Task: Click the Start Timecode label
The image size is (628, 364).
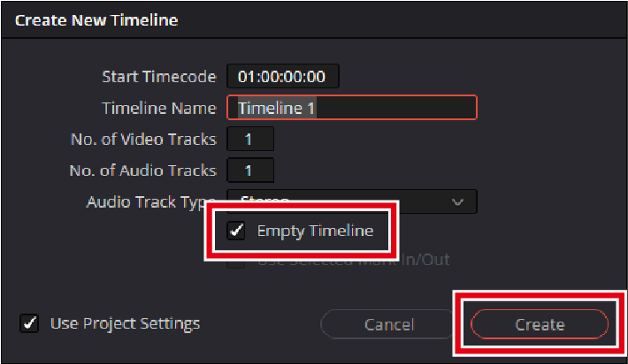Action: click(158, 77)
